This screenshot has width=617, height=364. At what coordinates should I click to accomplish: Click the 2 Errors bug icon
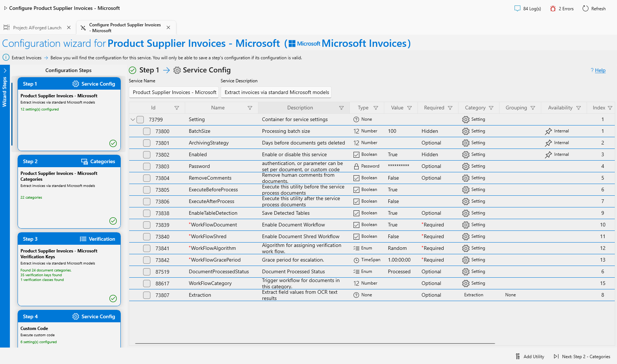click(553, 8)
